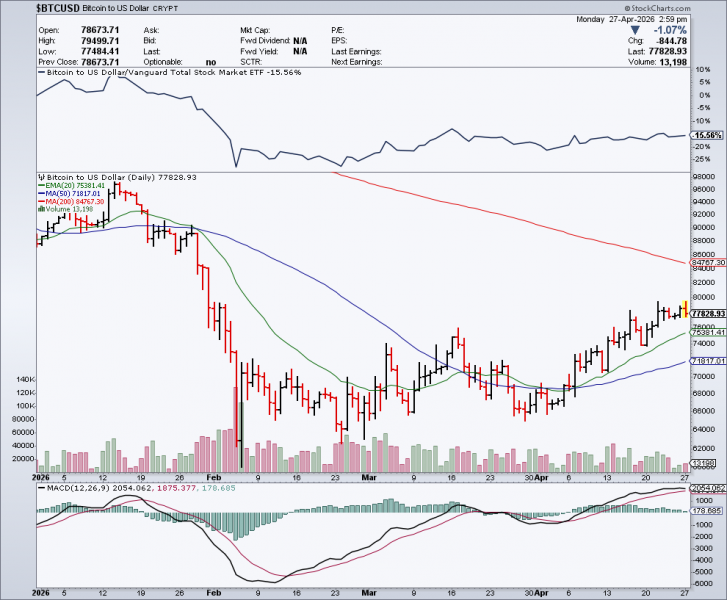Viewport: 727px width, 600px height.
Task: Click the down-arrow change indicator beside -1.07%
Action: point(635,30)
